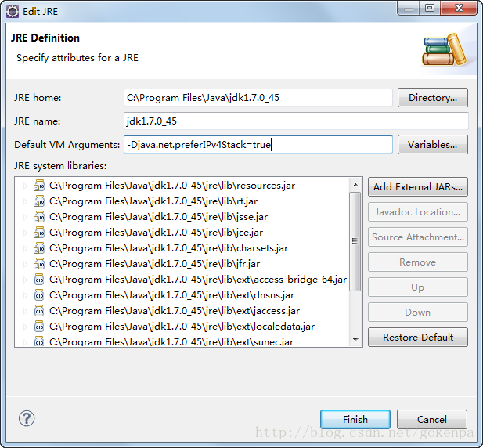The height and width of the screenshot is (448, 483).
Task: Confirm with the Finish button
Action: 355,419
